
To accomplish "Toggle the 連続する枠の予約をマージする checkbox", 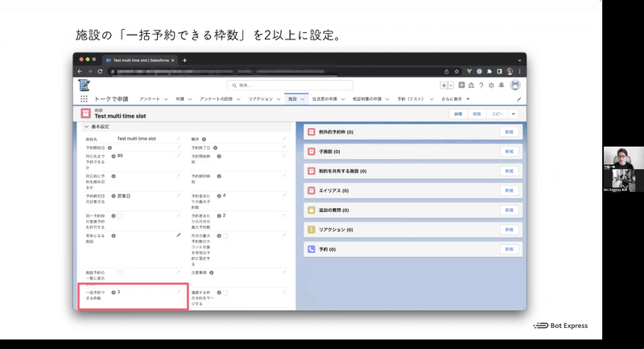I will click(x=225, y=293).
